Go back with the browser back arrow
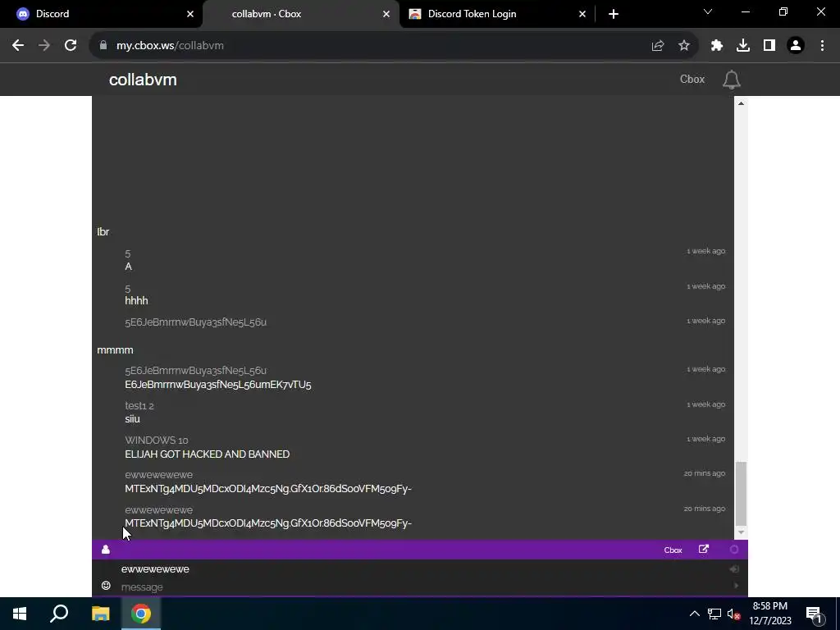 pyautogui.click(x=18, y=46)
